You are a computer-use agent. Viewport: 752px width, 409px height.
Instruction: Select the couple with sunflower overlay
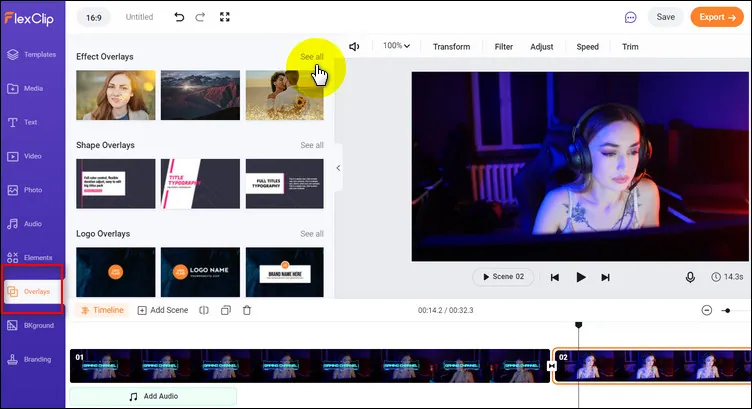285,95
